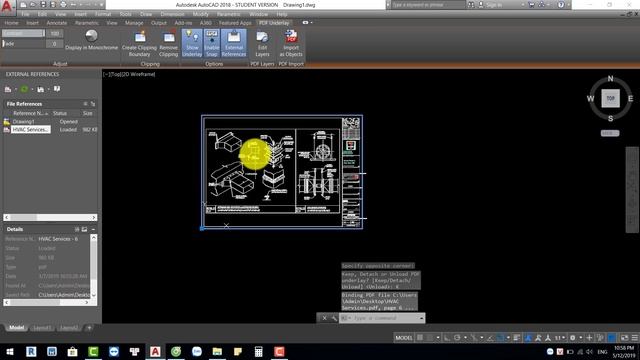640x360 pixels.
Task: Sort by Status column header
Action: point(60,113)
